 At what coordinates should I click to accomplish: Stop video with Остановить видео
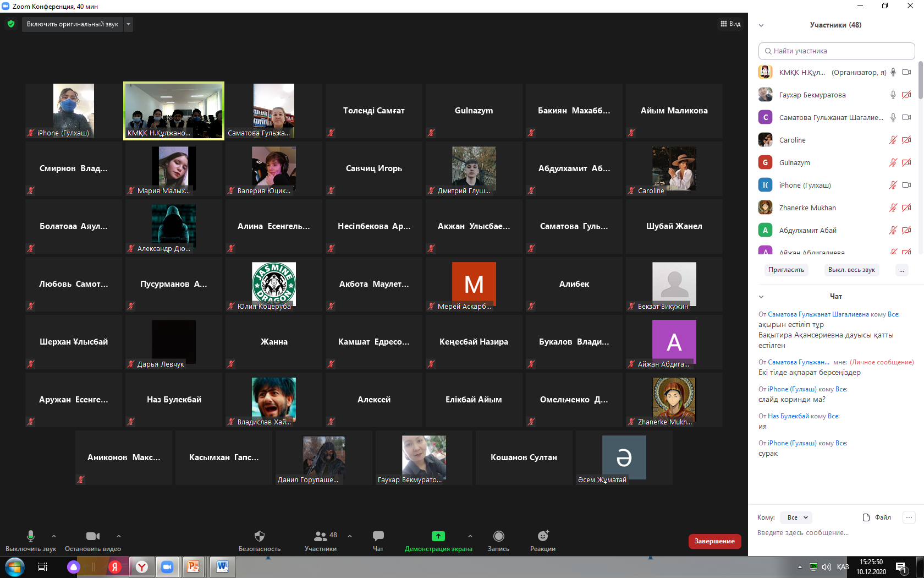point(92,536)
